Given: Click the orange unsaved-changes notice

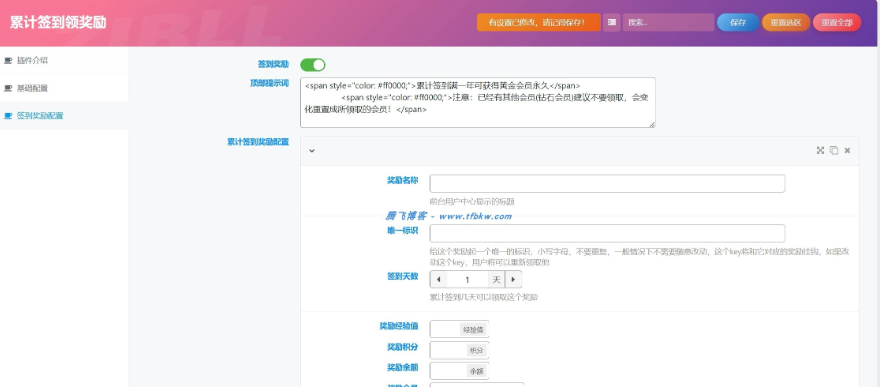Looking at the screenshot, I should [x=538, y=22].
